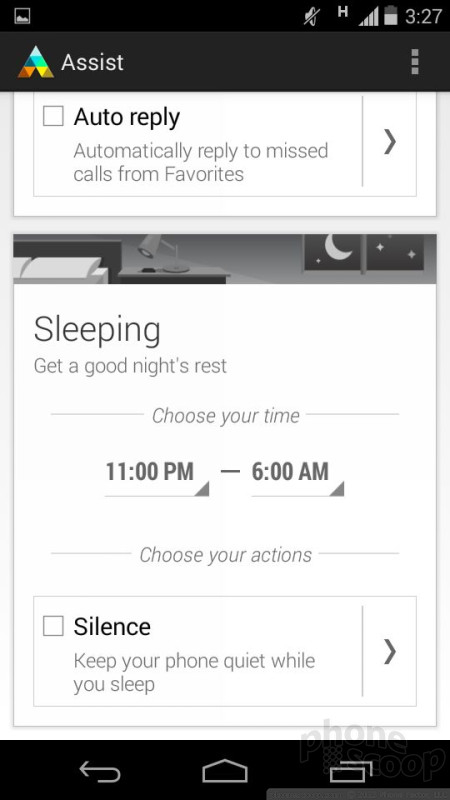Tap the Assist title in action bar
The image size is (450, 800).
pos(92,62)
